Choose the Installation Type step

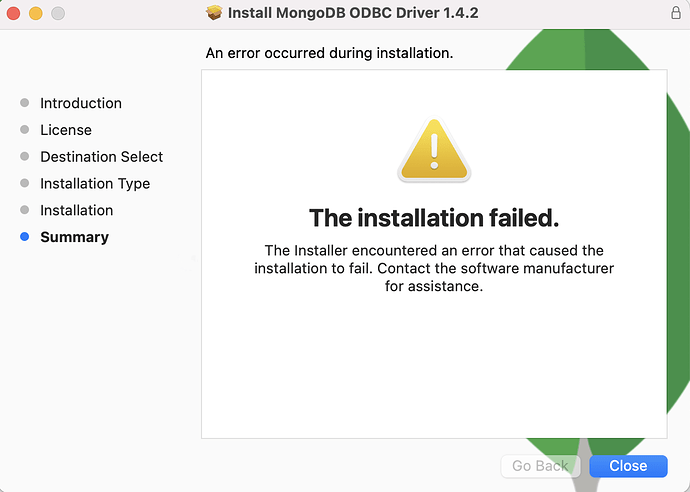(x=95, y=184)
